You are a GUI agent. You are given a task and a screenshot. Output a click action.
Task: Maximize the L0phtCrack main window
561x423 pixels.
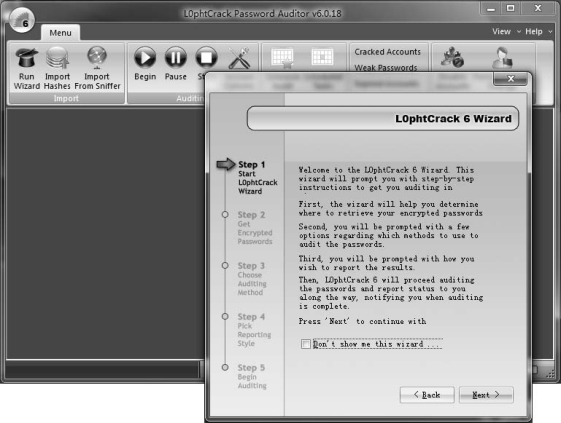tap(511, 8)
